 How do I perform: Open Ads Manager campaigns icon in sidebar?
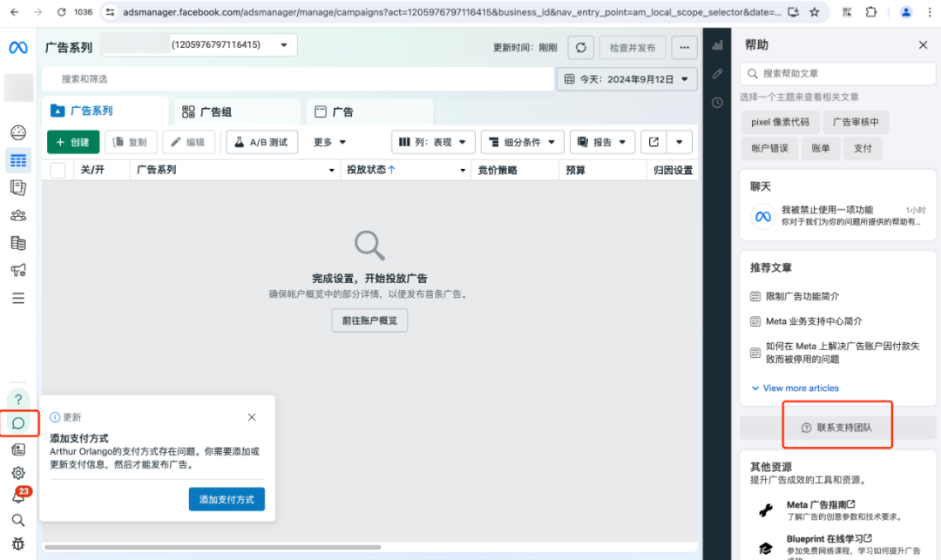[18, 159]
